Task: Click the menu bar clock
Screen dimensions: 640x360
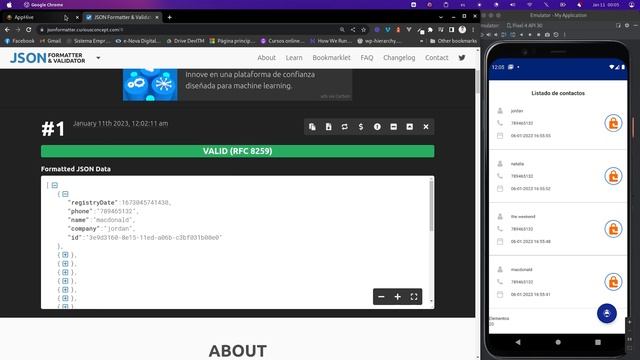Action: tap(606, 5)
